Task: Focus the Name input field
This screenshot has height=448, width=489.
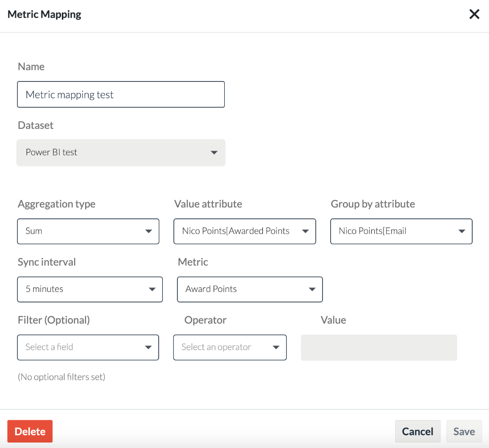Action: coord(121,95)
